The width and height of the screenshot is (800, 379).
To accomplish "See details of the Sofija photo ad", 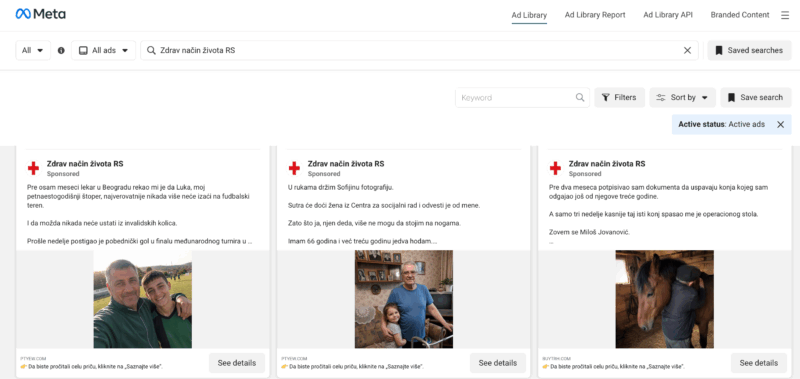I will (x=498, y=363).
